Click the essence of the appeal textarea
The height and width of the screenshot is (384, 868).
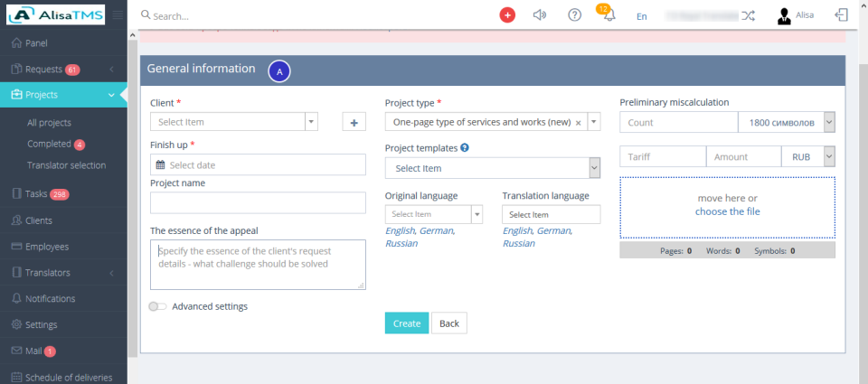[258, 265]
